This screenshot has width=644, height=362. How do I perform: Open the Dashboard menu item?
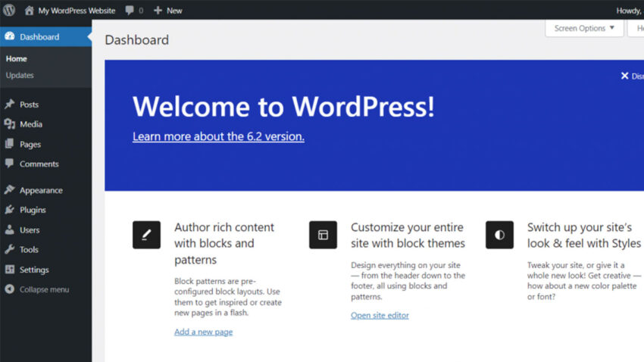(45, 36)
